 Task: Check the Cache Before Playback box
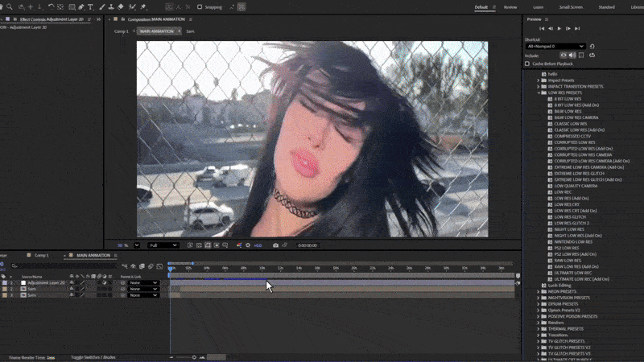pos(528,64)
